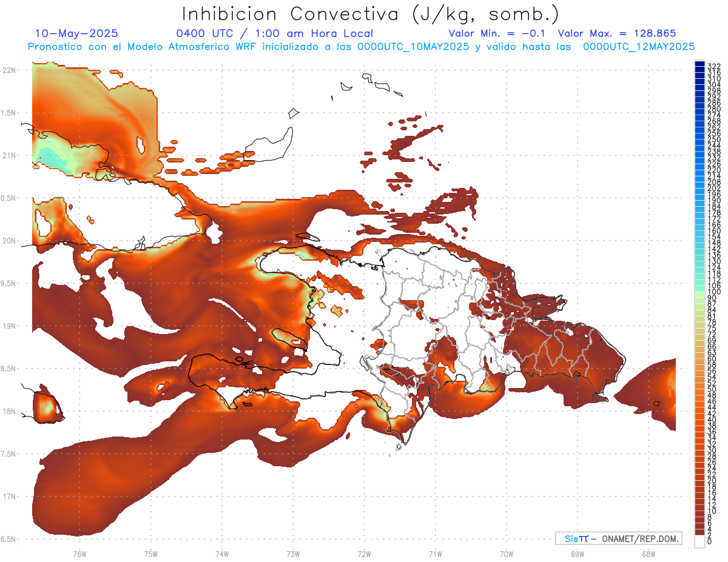Viewport: 728px width, 562px height.
Task: Click the "8.5N" latitude label
Action: (8, 369)
